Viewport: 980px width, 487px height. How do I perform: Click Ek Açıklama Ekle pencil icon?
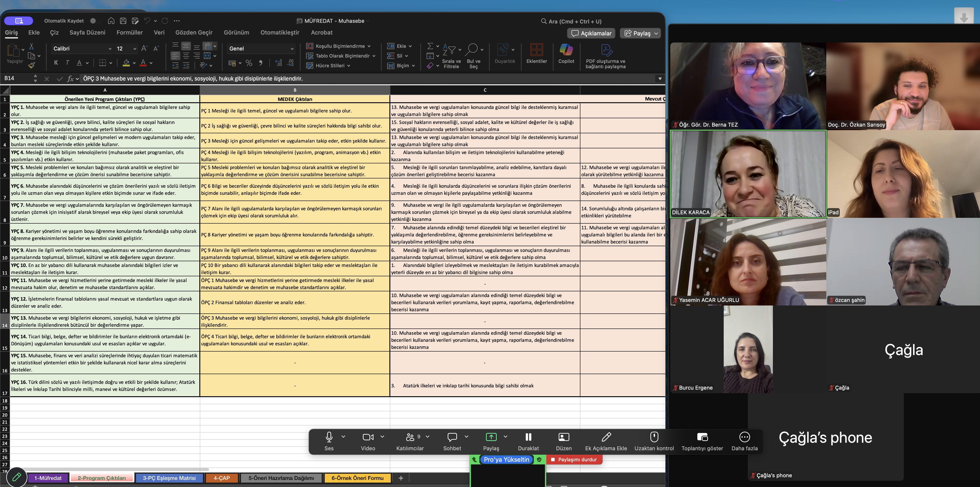tap(606, 437)
